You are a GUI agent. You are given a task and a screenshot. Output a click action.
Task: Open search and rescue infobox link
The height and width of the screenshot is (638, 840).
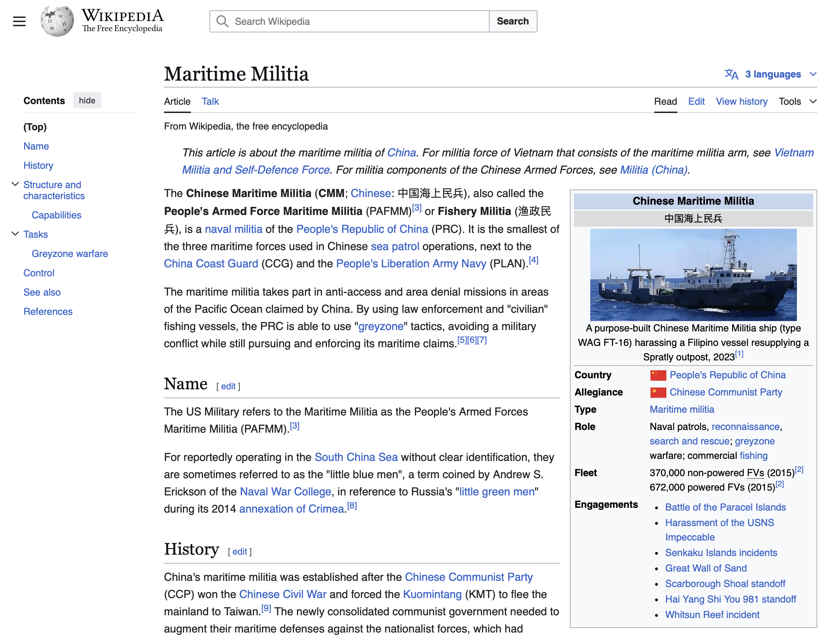click(x=689, y=441)
